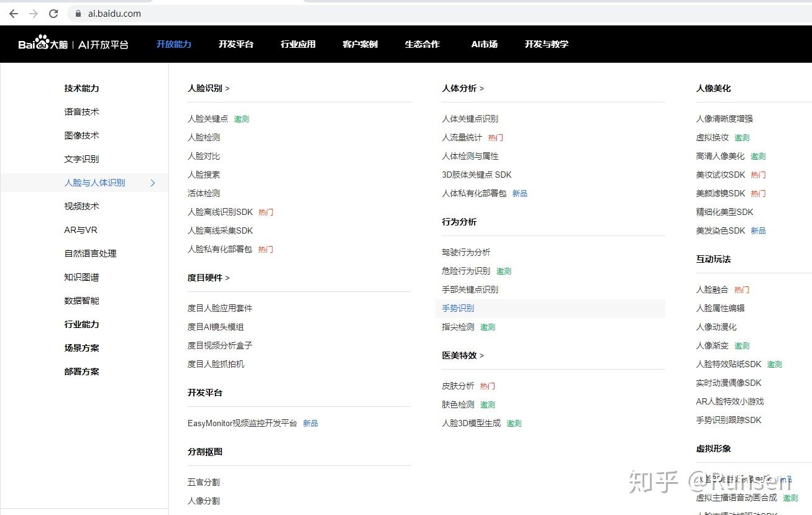The image size is (812, 515).
Task: Open the 开发与教学 nav menu
Action: [547, 44]
